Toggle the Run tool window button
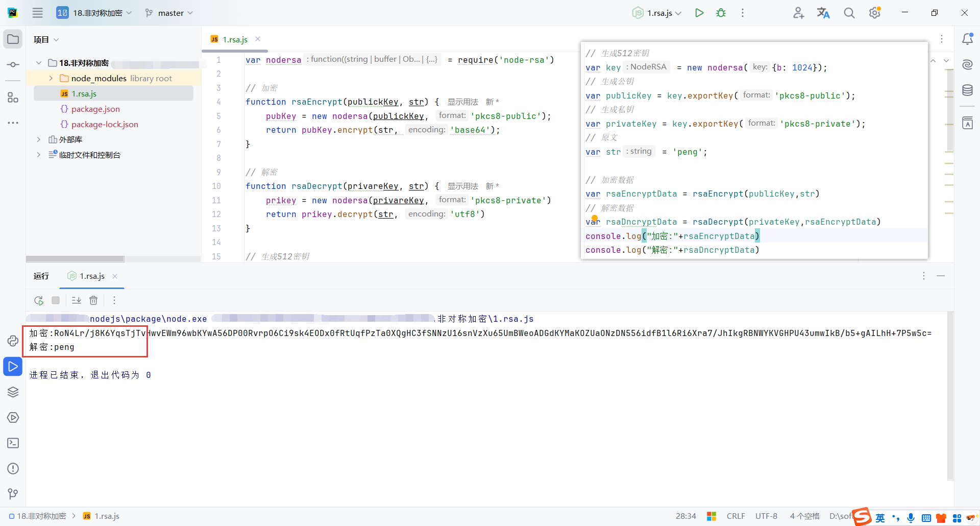 13,367
